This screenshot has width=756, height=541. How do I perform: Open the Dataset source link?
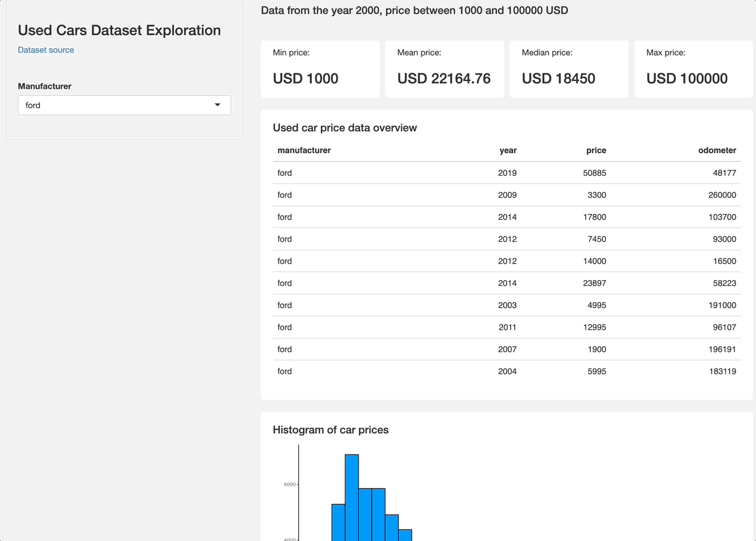point(46,50)
